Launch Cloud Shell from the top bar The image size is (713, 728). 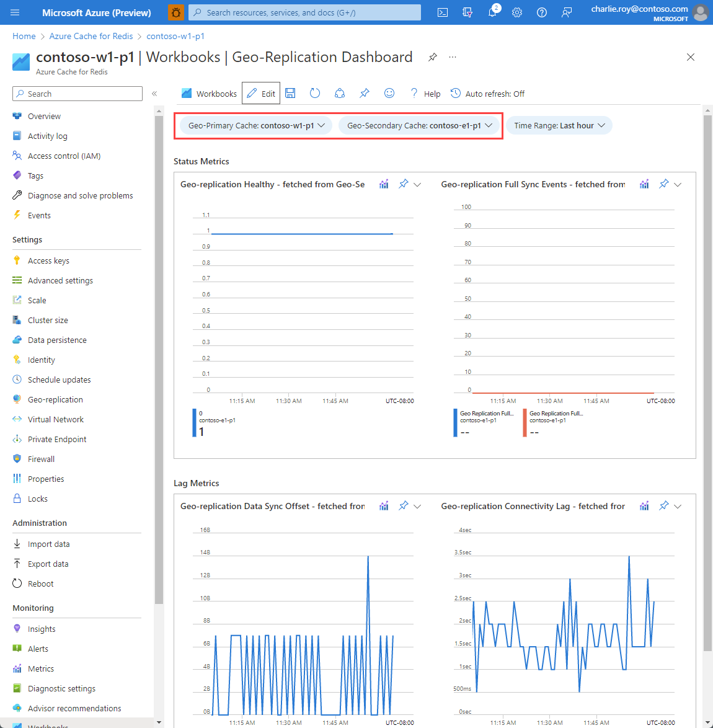pos(442,12)
